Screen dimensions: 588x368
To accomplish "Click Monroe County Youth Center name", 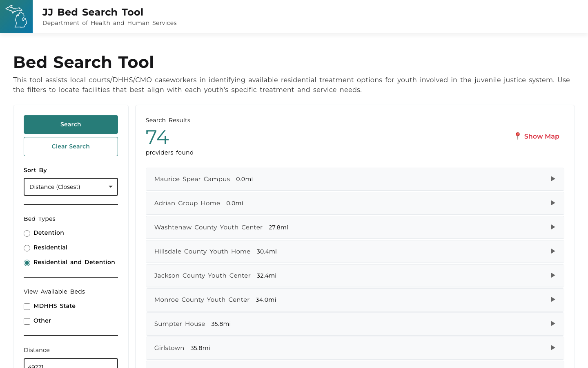I will [202, 300].
